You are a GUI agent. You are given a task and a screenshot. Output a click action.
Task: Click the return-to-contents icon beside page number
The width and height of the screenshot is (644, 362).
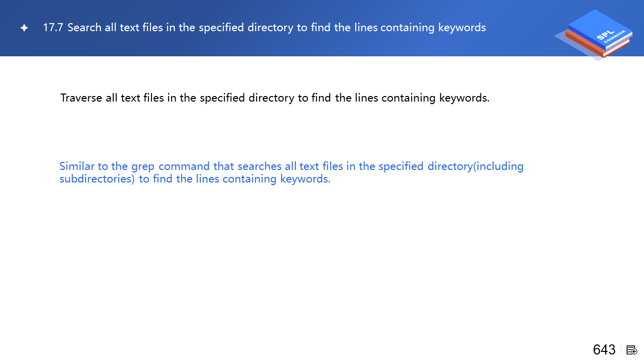coord(632,350)
